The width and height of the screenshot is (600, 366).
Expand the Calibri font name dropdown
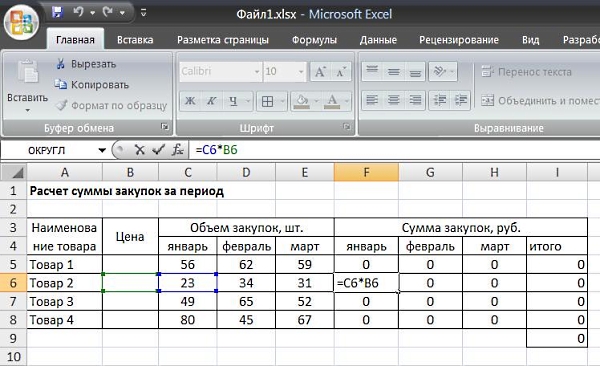coord(257,72)
